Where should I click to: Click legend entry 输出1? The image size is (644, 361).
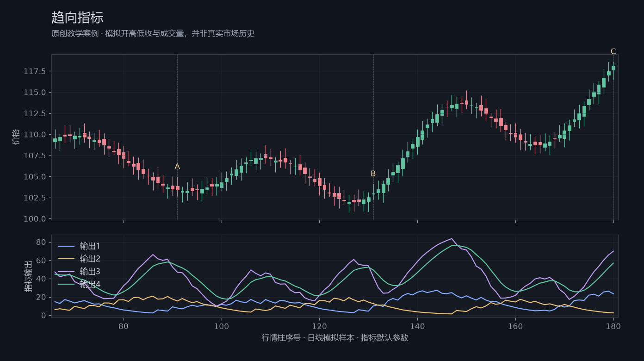[90, 246]
